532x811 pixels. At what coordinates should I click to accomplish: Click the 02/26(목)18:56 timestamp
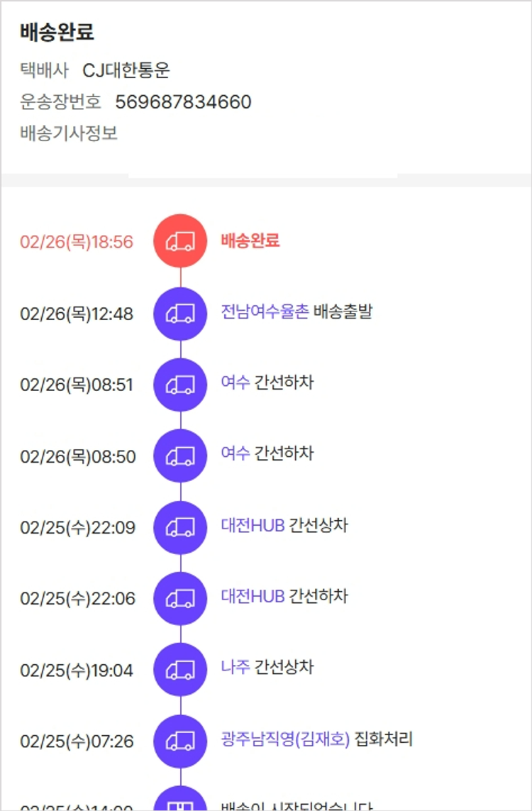[x=77, y=242]
